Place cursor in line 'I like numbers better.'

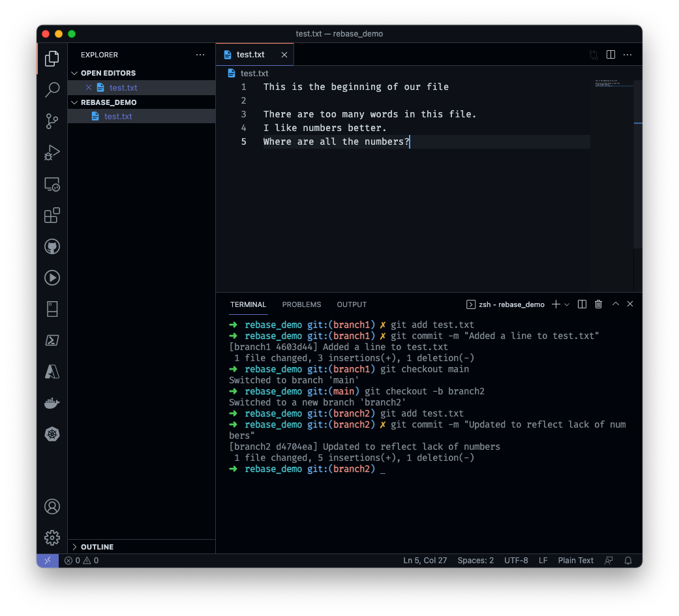(325, 128)
